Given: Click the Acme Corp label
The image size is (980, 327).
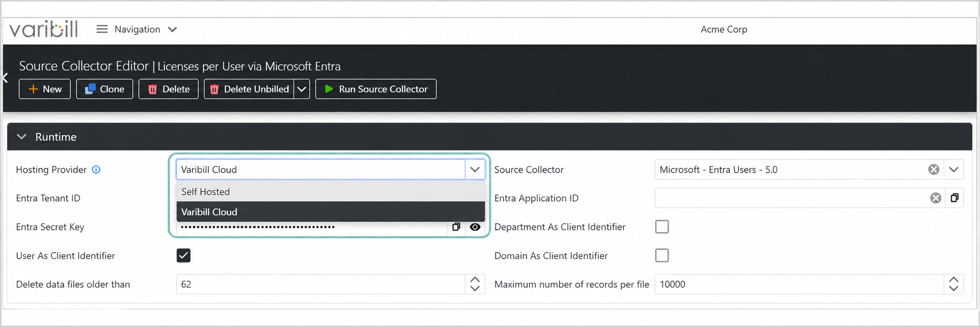Looking at the screenshot, I should [724, 29].
